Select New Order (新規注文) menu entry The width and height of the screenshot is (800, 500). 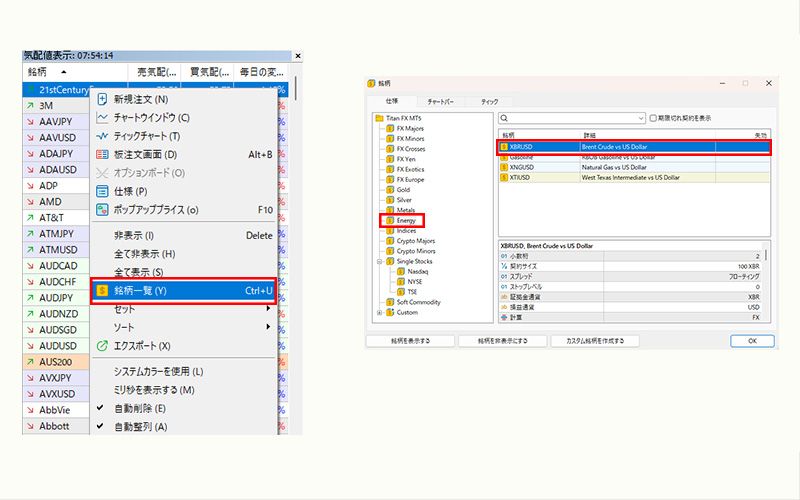coord(184,99)
